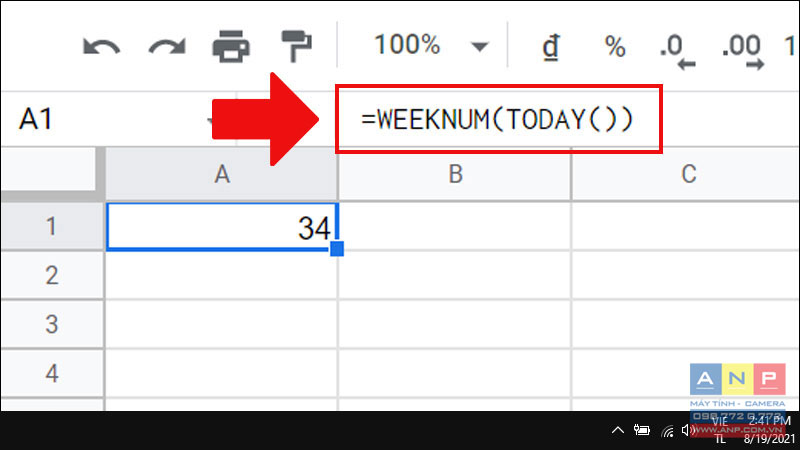Apply percent format to the cell
The width and height of the screenshot is (800, 450).
(x=614, y=46)
